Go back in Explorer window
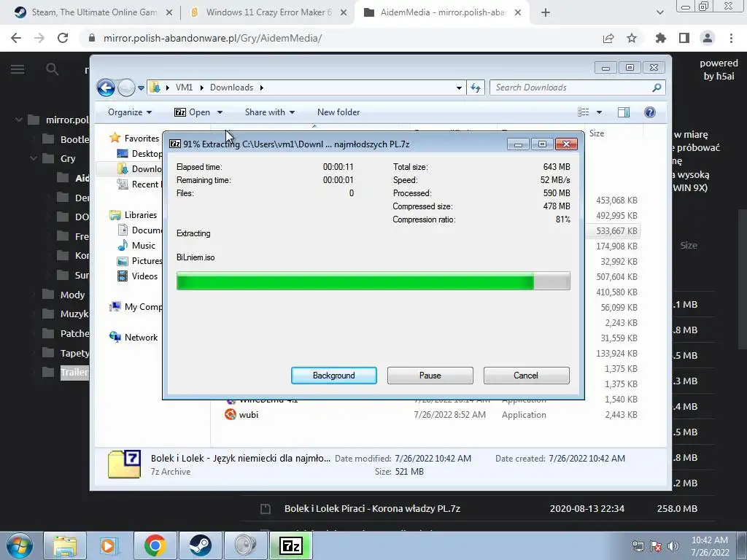 click(106, 87)
